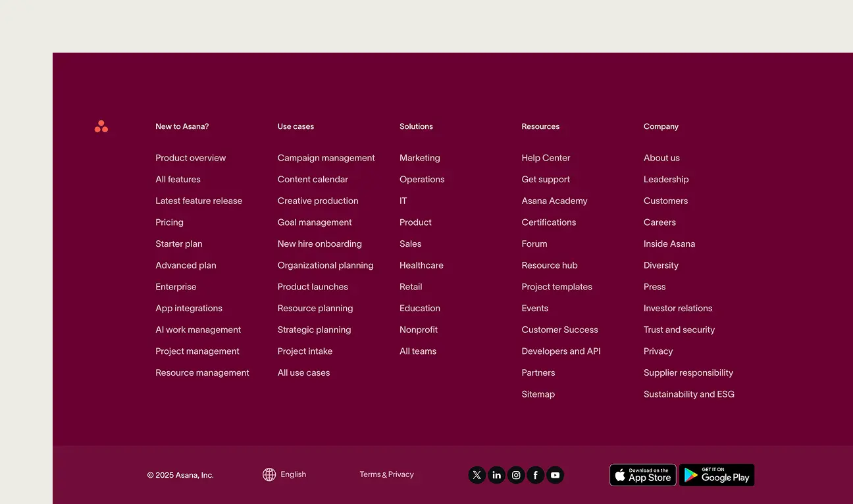Open Privacy link under Company
Viewport: 853px width, 504px height.
point(658,351)
